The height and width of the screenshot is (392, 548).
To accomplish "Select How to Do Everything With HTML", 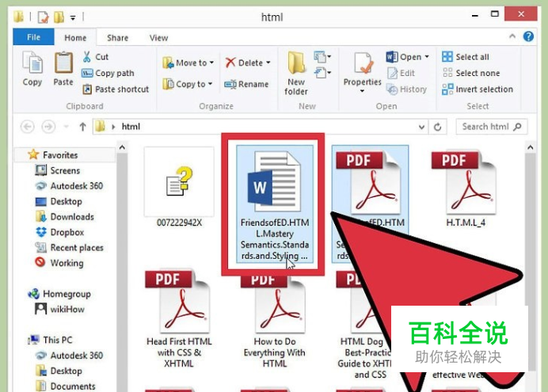I will pyautogui.click(x=275, y=320).
